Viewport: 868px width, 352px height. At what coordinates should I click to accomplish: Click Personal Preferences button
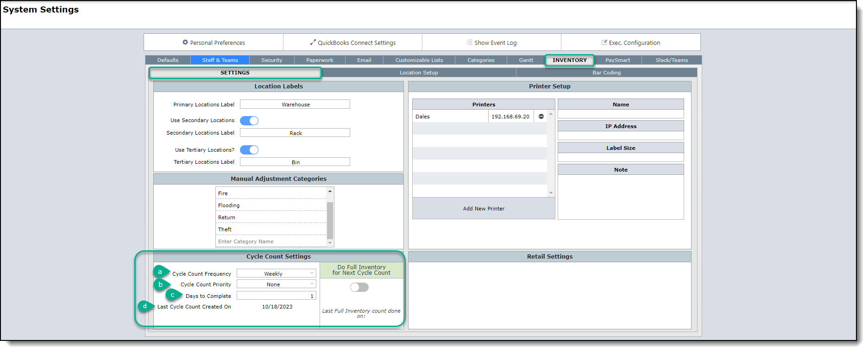click(214, 42)
